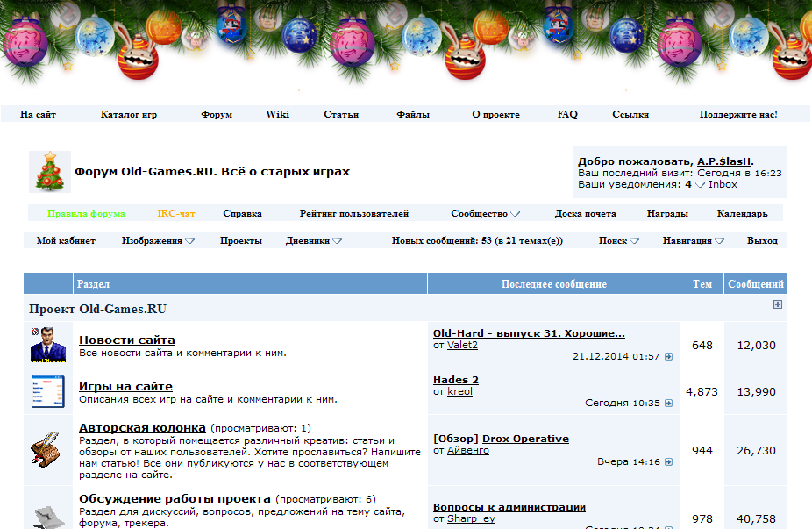The height and width of the screenshot is (529, 812).
Task: Open Вопросы к администрации thread
Action: (509, 507)
